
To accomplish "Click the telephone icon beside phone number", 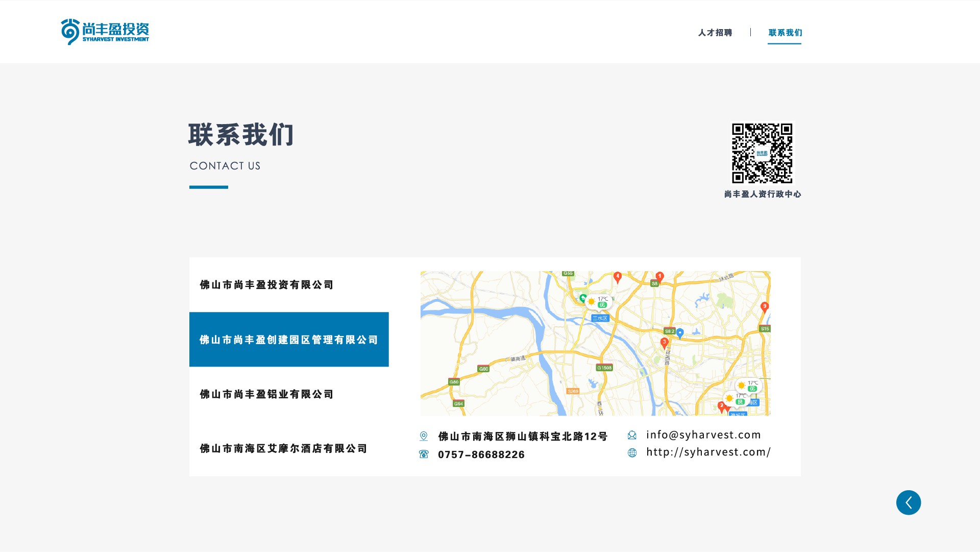I will click(x=424, y=454).
